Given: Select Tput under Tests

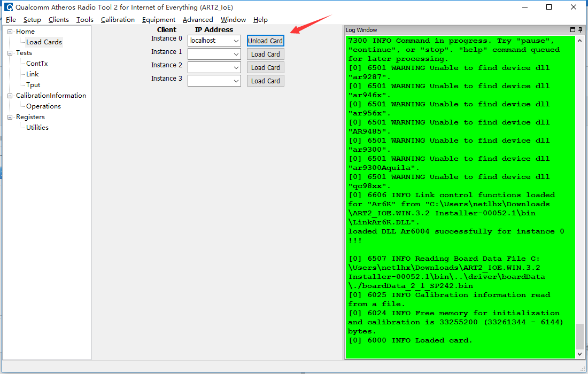Looking at the screenshot, I should (x=33, y=85).
